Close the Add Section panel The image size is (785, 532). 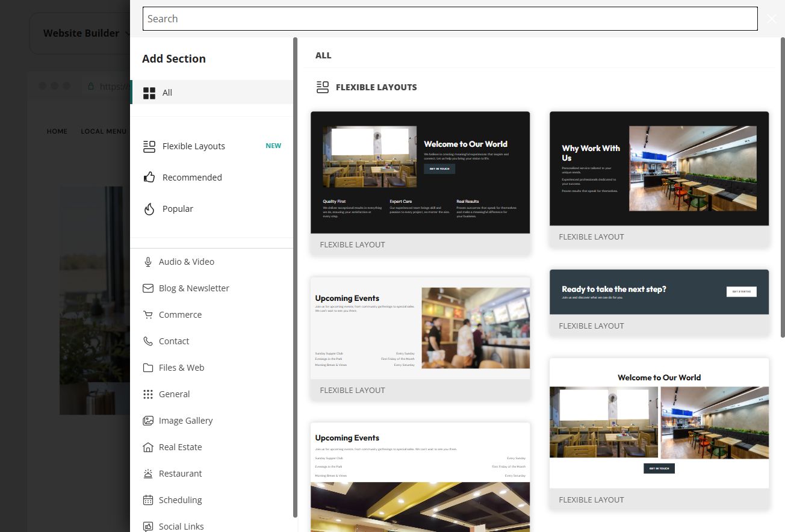772,19
